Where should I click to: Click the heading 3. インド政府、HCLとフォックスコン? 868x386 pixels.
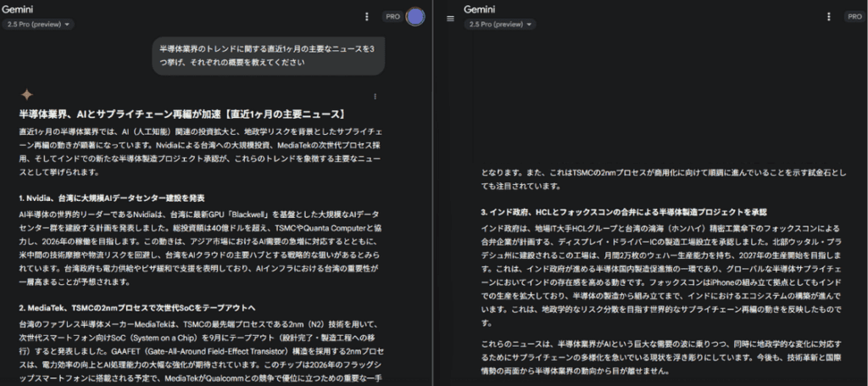624,212
